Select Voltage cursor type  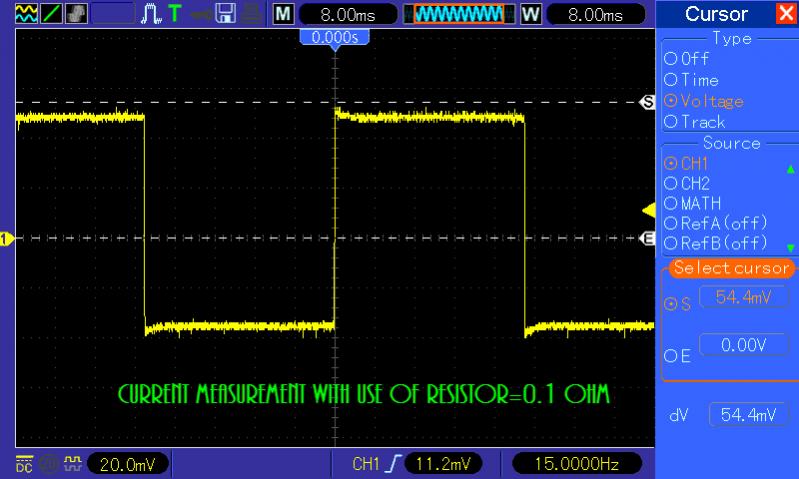tap(704, 101)
